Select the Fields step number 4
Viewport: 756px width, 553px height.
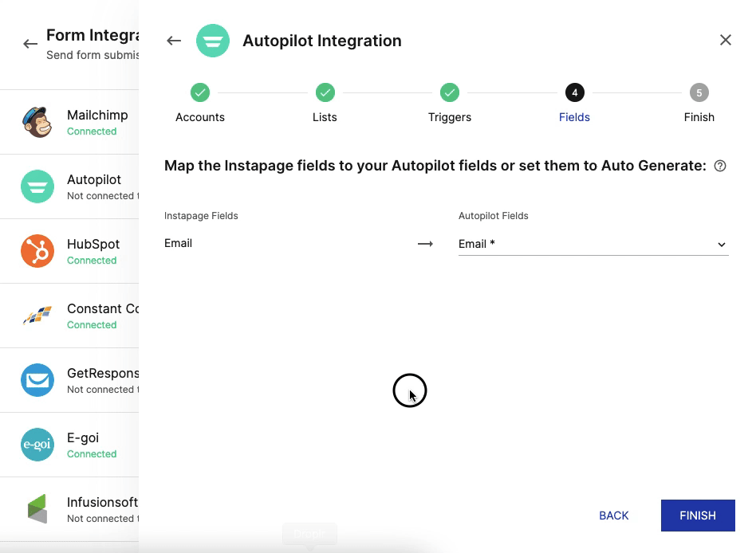(574, 93)
